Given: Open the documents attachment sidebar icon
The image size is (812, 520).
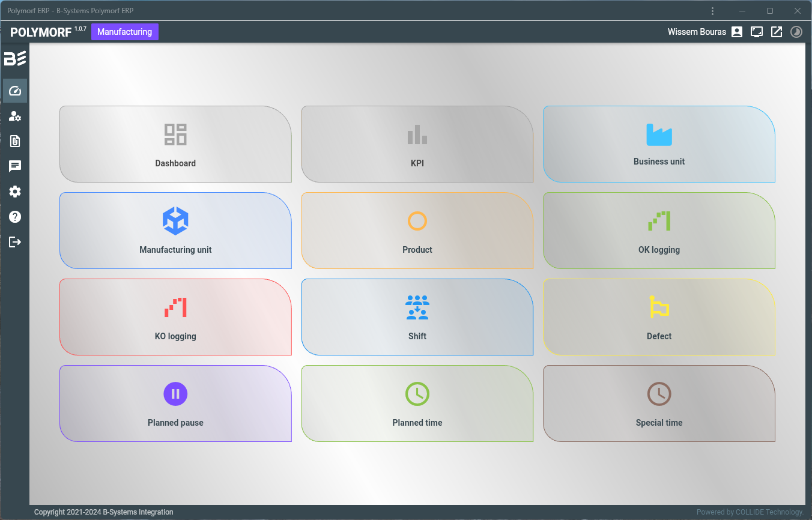Looking at the screenshot, I should [x=15, y=142].
